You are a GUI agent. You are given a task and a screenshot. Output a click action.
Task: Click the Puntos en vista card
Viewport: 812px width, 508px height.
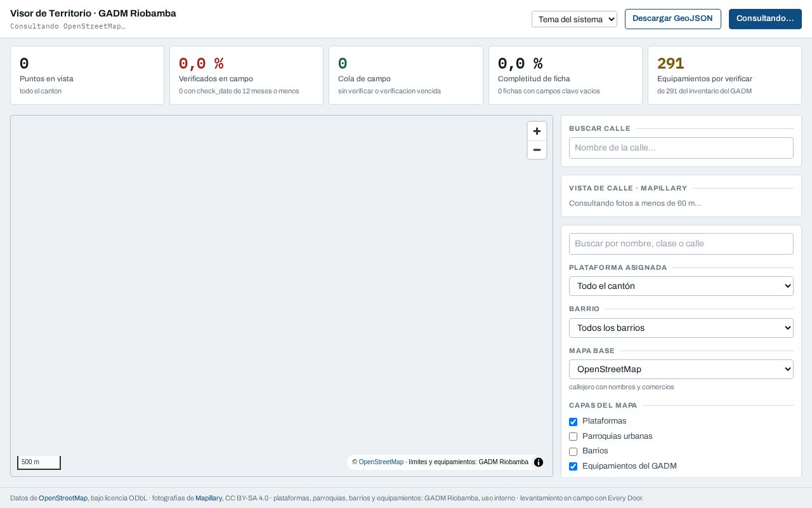(x=87, y=75)
